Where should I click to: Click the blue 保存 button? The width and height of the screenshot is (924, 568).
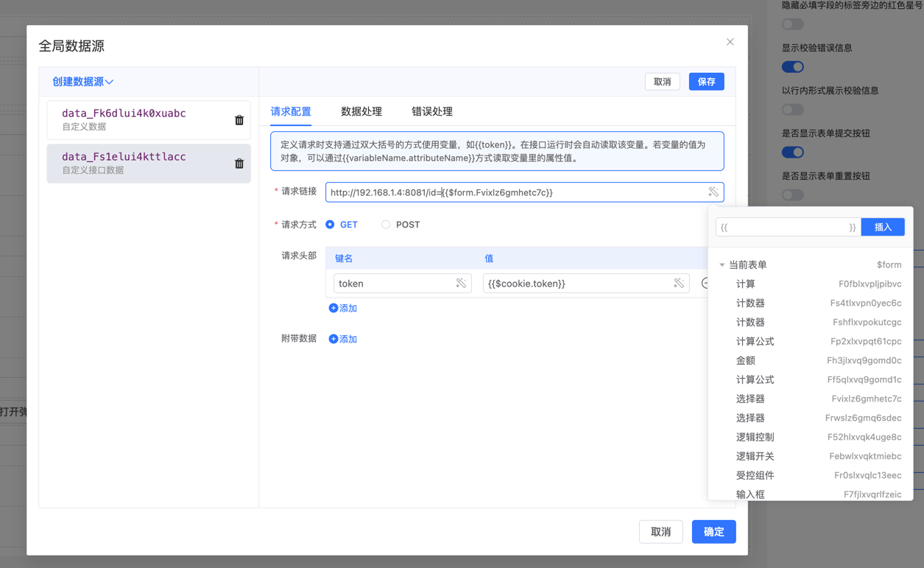[x=706, y=82]
